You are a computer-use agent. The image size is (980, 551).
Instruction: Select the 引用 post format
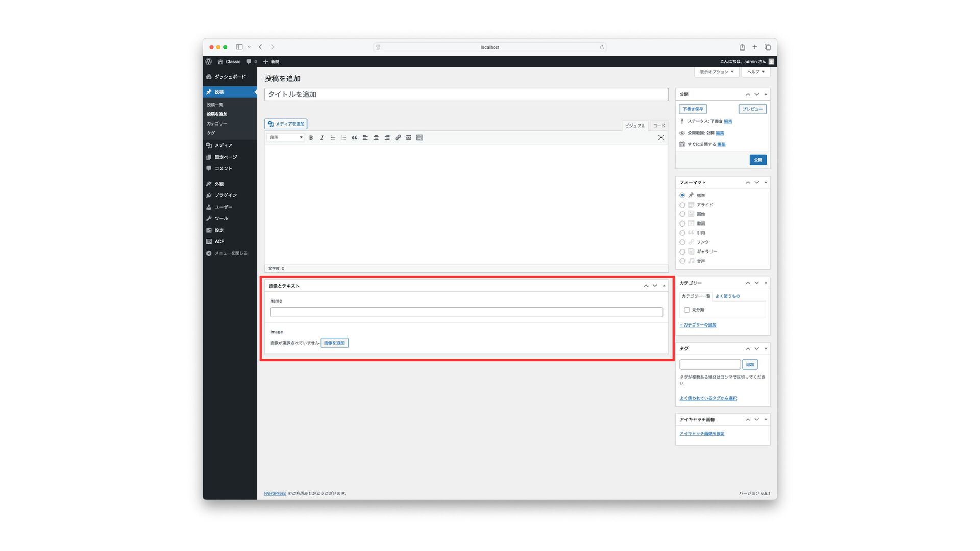point(682,233)
